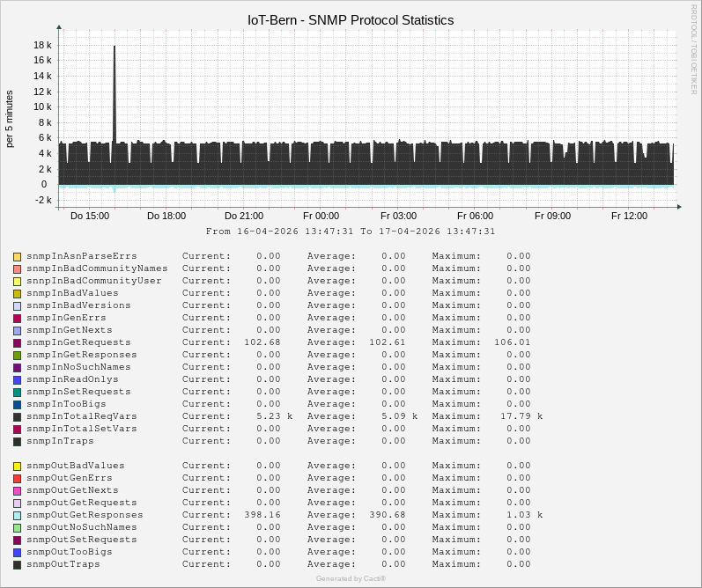Click the snmpInTotalReqVars maximum value 17.79 k
This screenshot has width=702, height=588.
click(x=521, y=416)
